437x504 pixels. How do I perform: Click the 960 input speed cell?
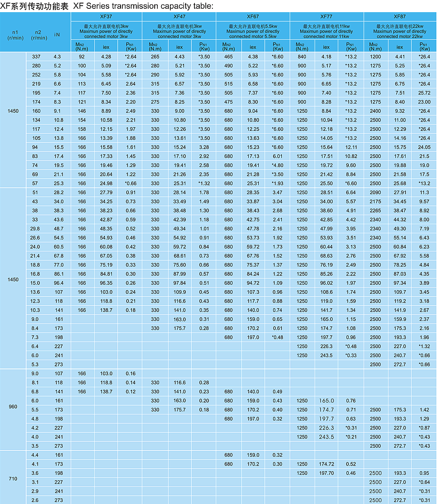[13, 407]
